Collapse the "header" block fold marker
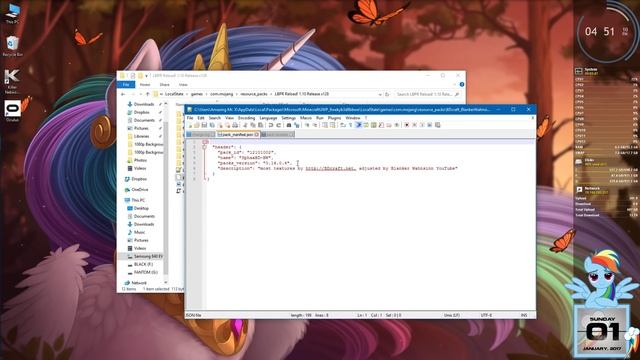The height and width of the screenshot is (360, 640). 204,147
